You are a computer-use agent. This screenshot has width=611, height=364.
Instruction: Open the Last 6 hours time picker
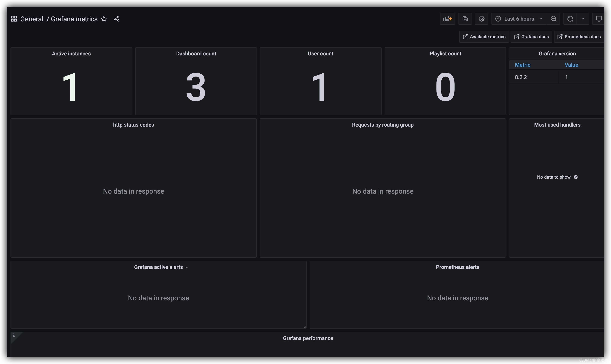(519, 19)
